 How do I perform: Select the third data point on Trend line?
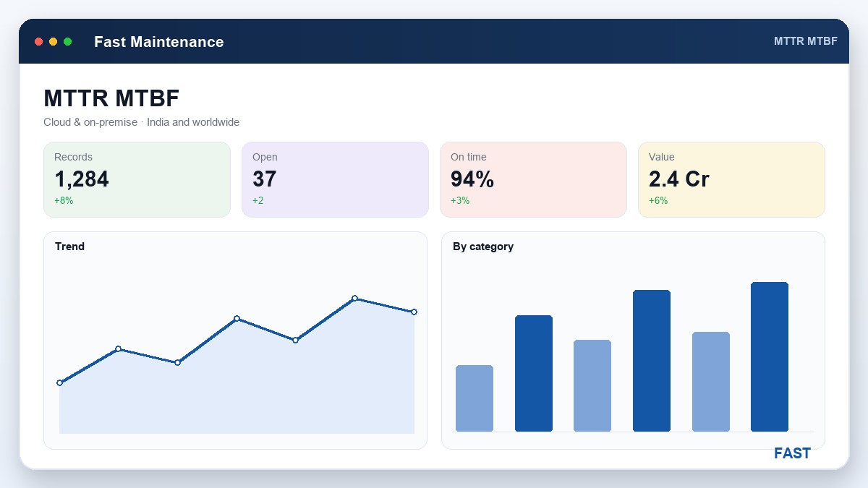pyautogui.click(x=177, y=362)
